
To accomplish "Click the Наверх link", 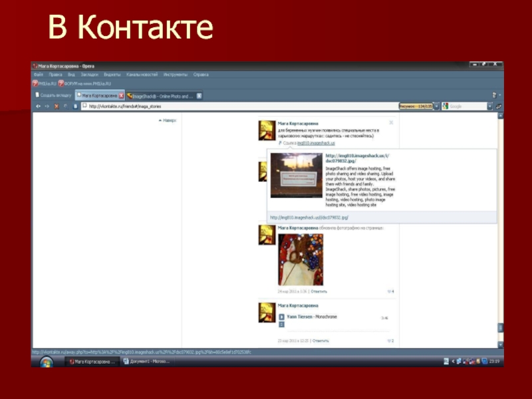I will click(x=168, y=120).
